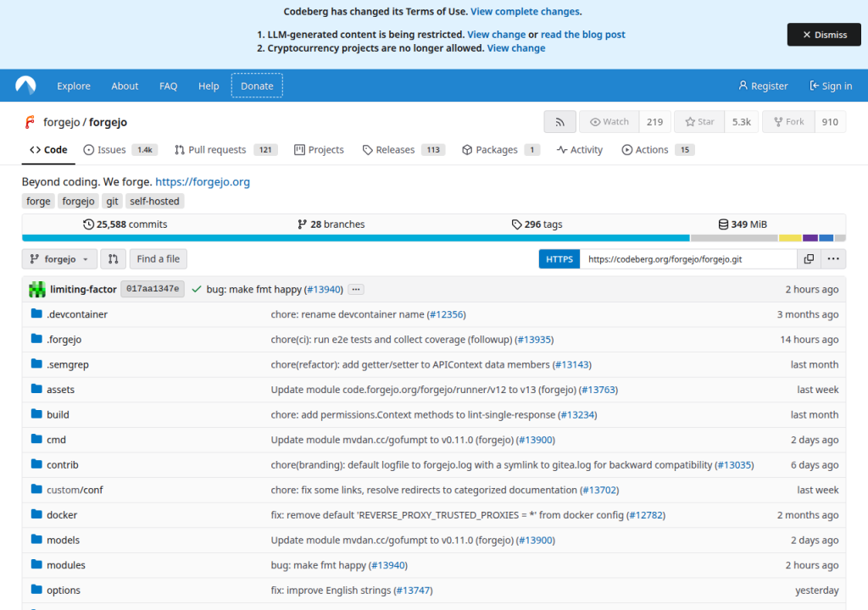Screen dimensions: 868x610
Task: Star the forgejo repository
Action: [699, 122]
